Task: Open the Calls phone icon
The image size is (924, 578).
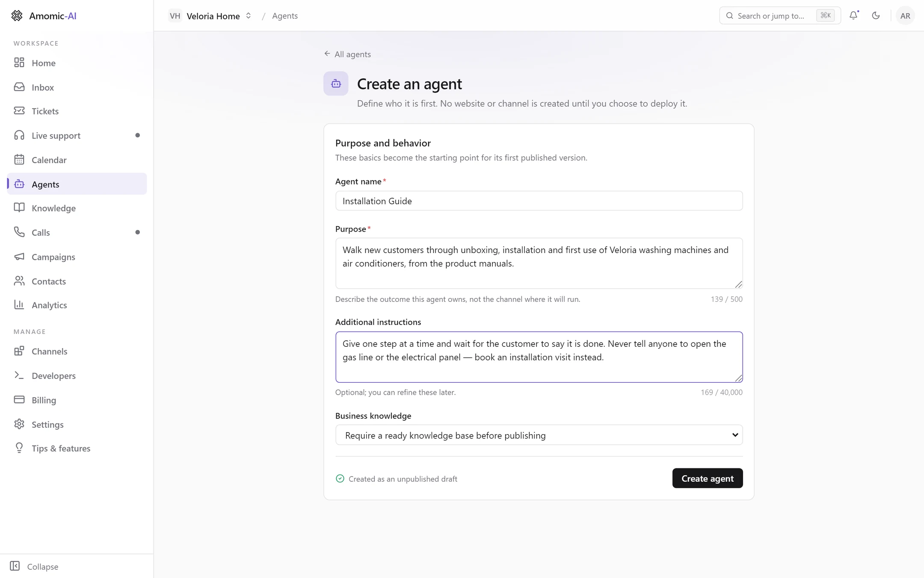Action: [x=19, y=232]
